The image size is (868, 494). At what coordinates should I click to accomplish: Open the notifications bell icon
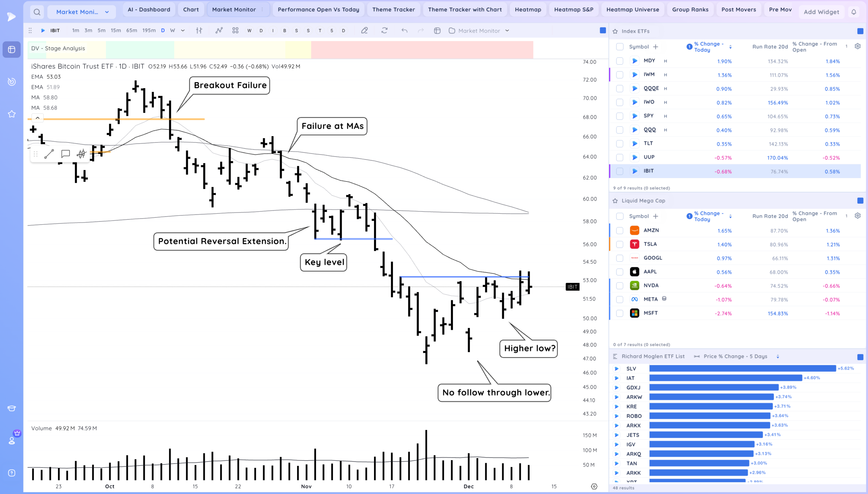(854, 12)
